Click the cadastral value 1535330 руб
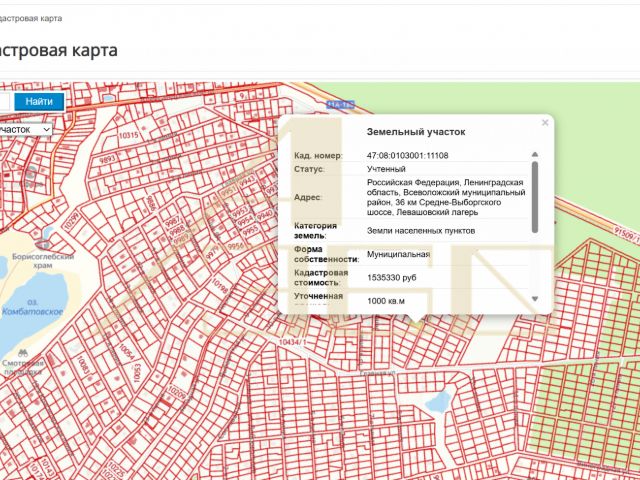640x480 pixels. 391,278
